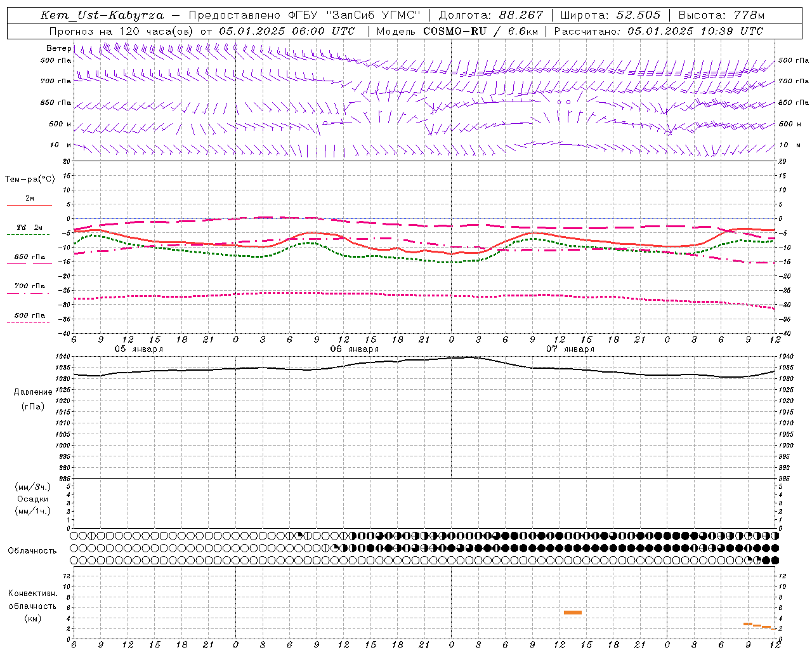812x650 pixels.
Task: Click the 500 м wind level label on left axis
Action: (61, 124)
